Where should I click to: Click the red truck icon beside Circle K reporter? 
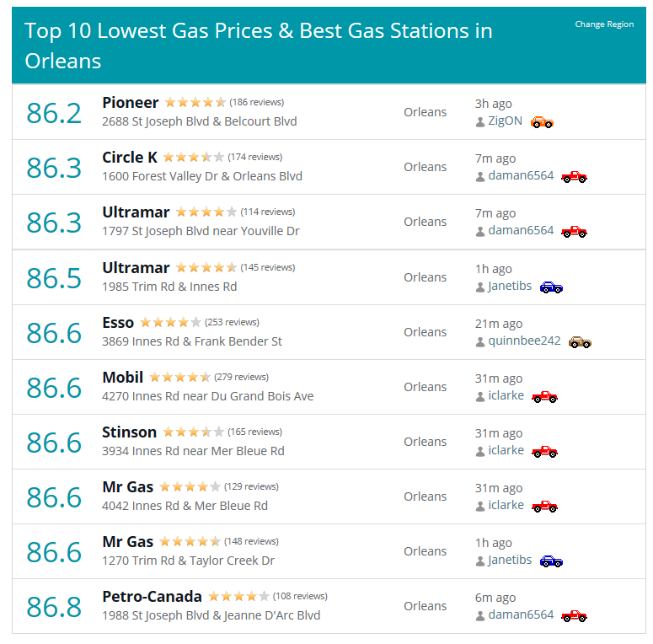click(x=574, y=177)
